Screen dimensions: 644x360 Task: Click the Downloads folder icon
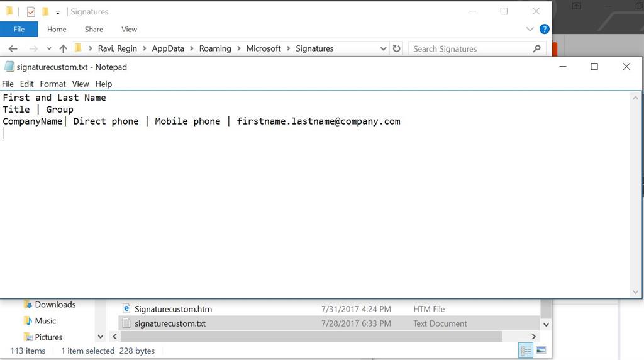pos(28,305)
